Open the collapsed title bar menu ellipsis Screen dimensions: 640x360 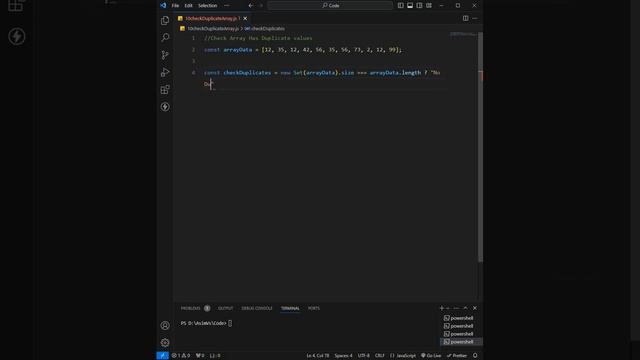(x=227, y=5)
